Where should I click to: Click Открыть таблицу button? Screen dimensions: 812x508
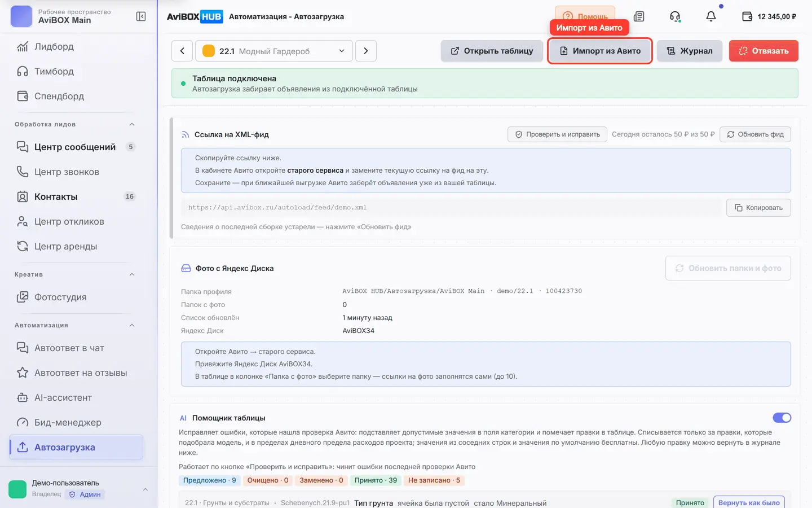tap(492, 51)
